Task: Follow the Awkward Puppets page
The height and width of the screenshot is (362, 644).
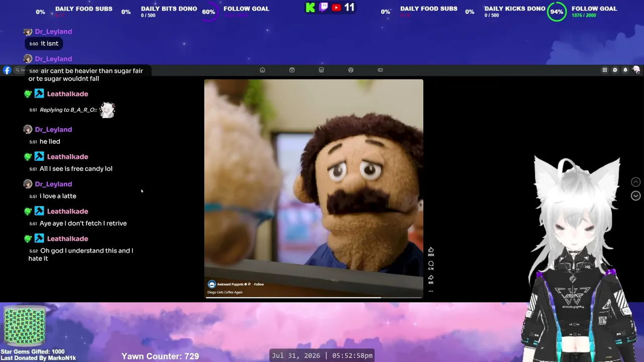Action: tap(259, 284)
